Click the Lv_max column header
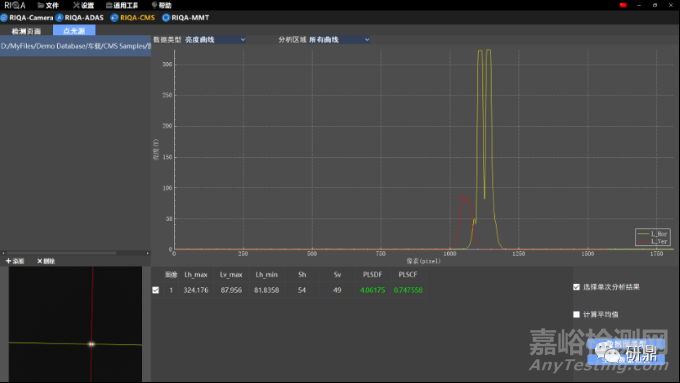The image size is (680, 383). pyautogui.click(x=231, y=275)
